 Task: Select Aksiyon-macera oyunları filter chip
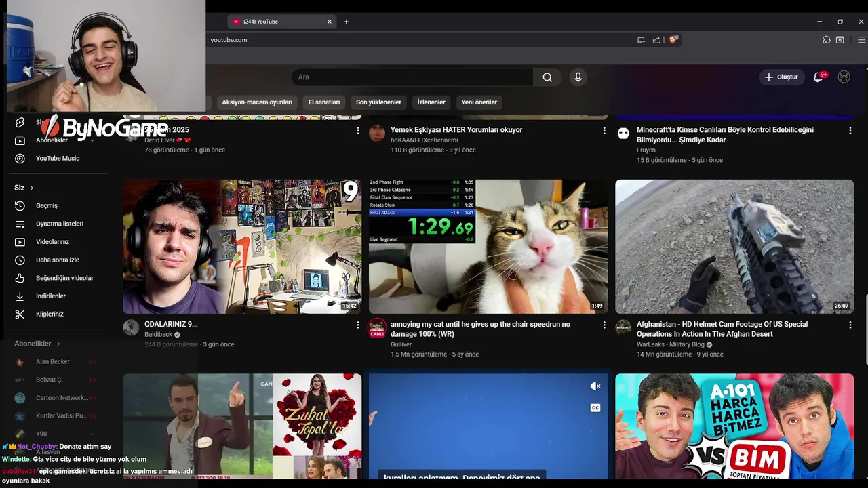pos(257,102)
